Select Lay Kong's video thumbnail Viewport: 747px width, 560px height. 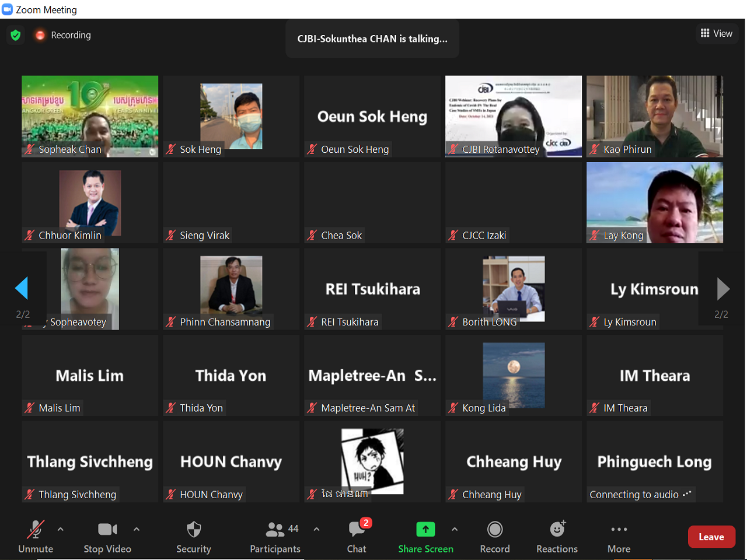(654, 202)
